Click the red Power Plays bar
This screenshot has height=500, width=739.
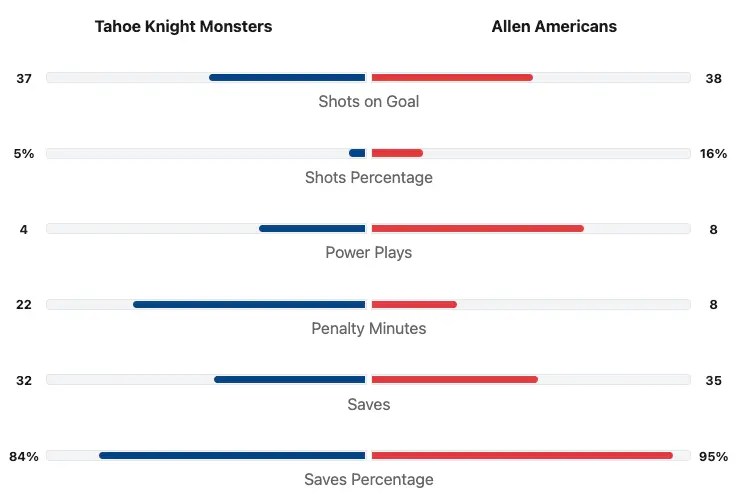(x=477, y=229)
